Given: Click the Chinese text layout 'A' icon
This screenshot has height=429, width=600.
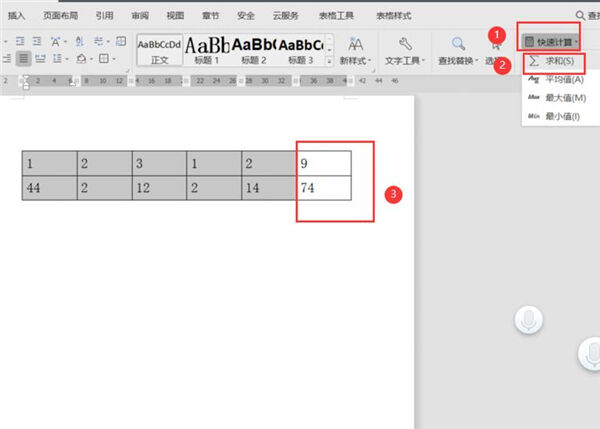Looking at the screenshot, I should coord(55,41).
